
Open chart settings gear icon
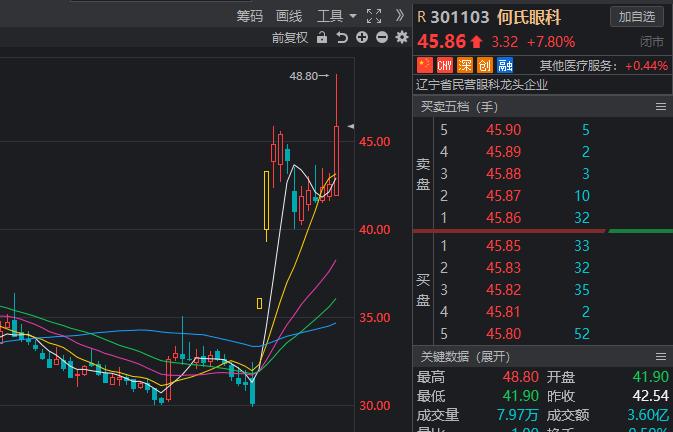pos(402,38)
